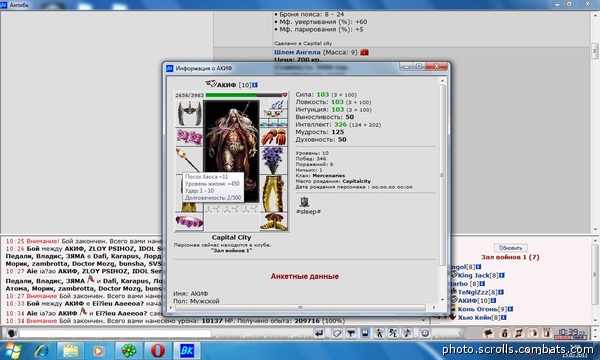This screenshot has height=360, width=600.
Task: Click the golden boots item slot
Action: click(274, 222)
